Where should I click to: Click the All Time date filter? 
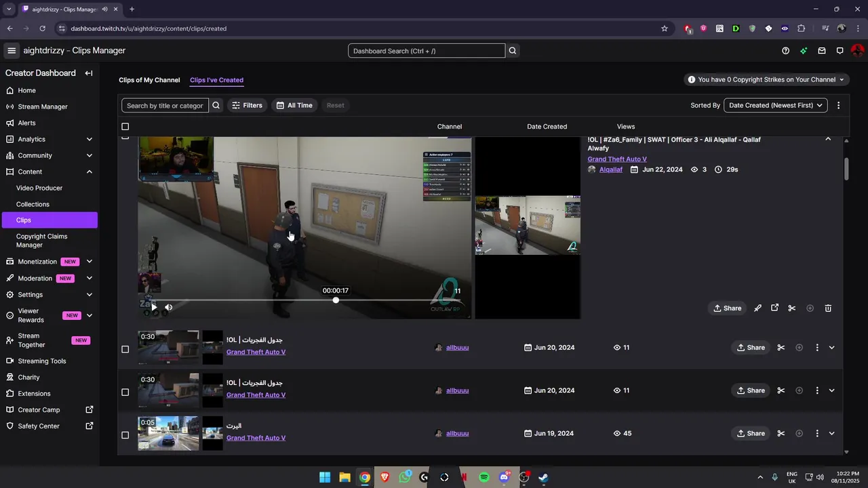coord(294,105)
